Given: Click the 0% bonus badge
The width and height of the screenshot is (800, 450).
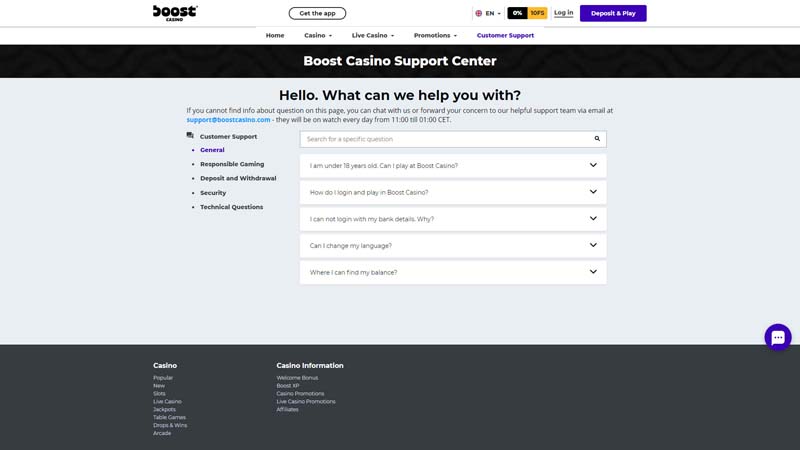Looking at the screenshot, I should coord(517,13).
